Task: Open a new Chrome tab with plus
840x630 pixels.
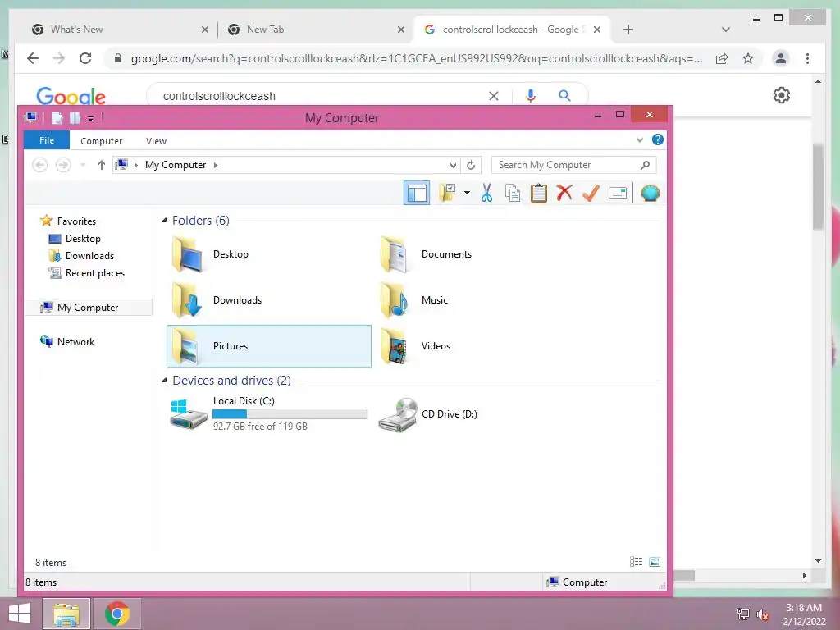Action: (628, 30)
